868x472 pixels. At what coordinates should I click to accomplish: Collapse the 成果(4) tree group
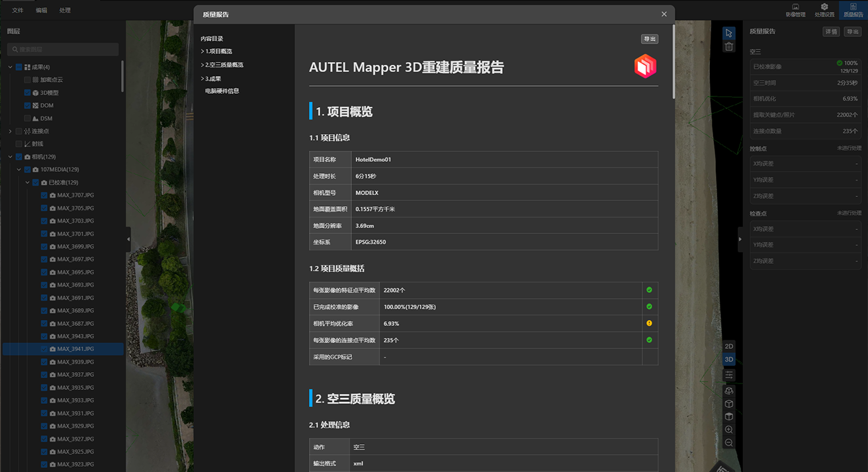coord(11,67)
